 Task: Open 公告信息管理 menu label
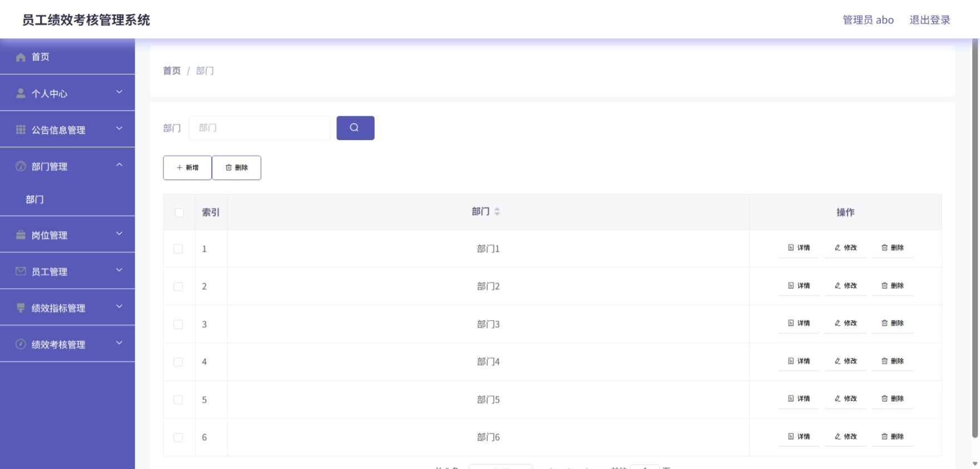pos(58,130)
